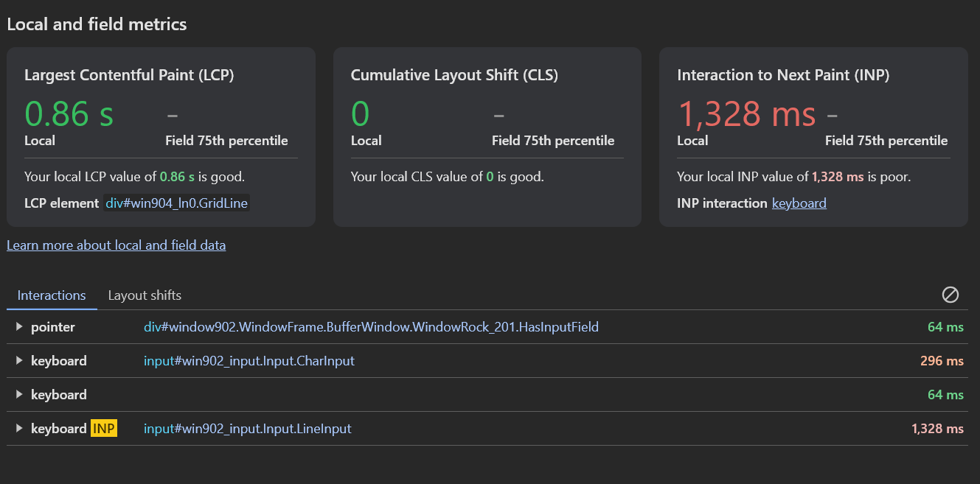Click the Largest Contentful Paint (LCP) heading
Image resolution: width=980 pixels, height=484 pixels.
pyautogui.click(x=129, y=75)
